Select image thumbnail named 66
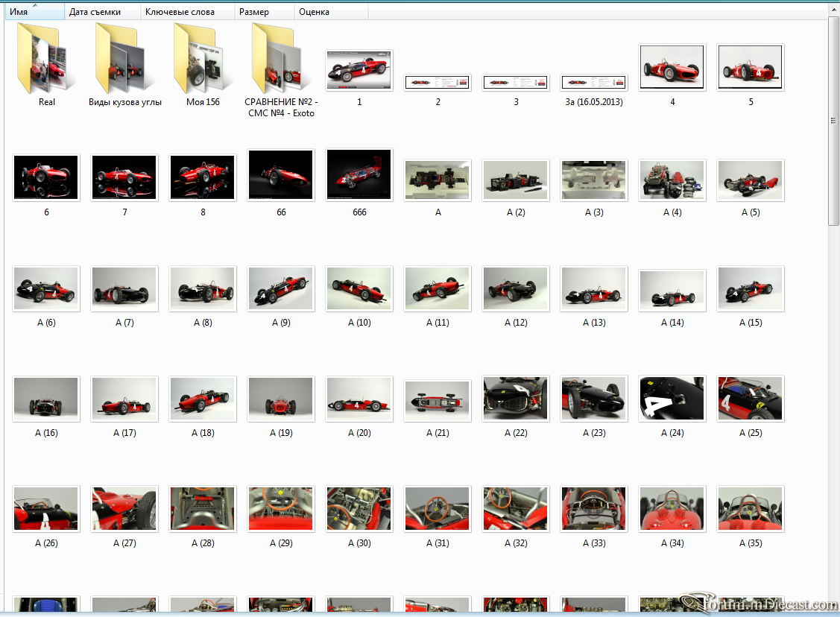 (281, 174)
